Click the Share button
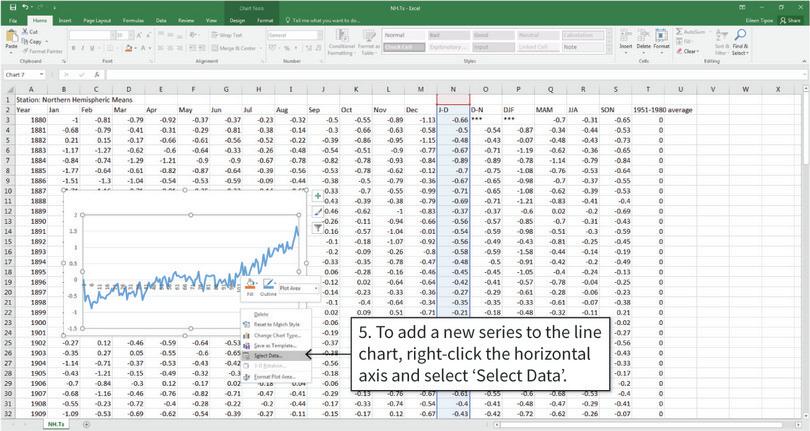810x431 pixels. 790,20
